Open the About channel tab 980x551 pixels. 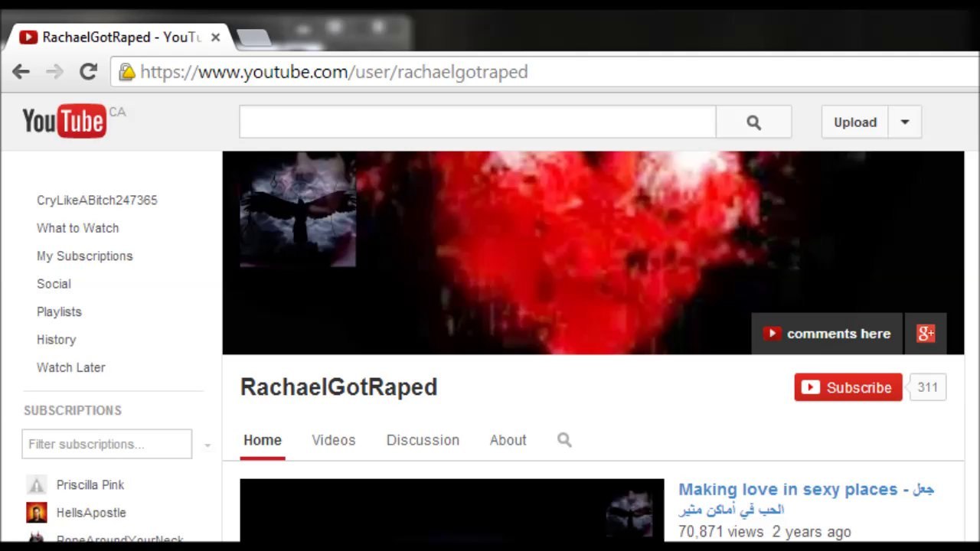[x=508, y=440]
